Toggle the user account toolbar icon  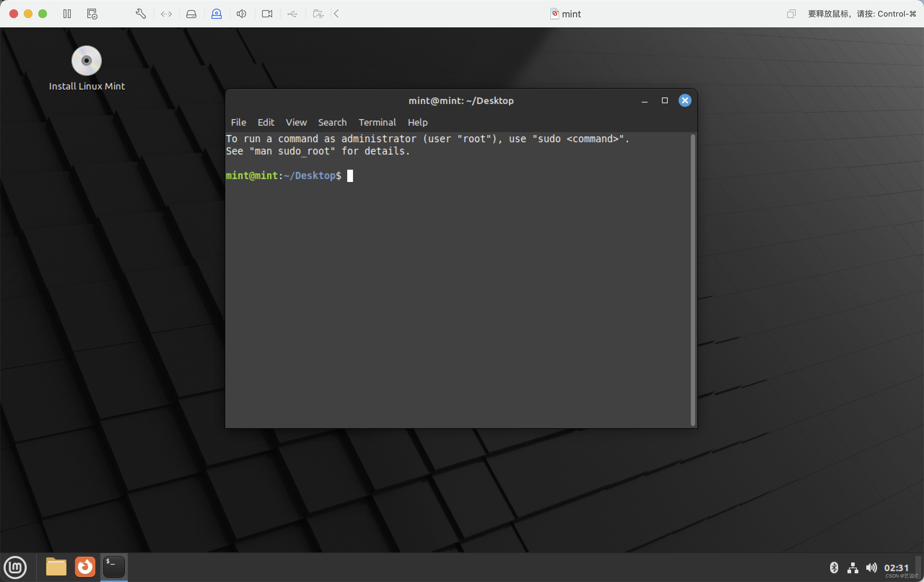[x=217, y=14]
